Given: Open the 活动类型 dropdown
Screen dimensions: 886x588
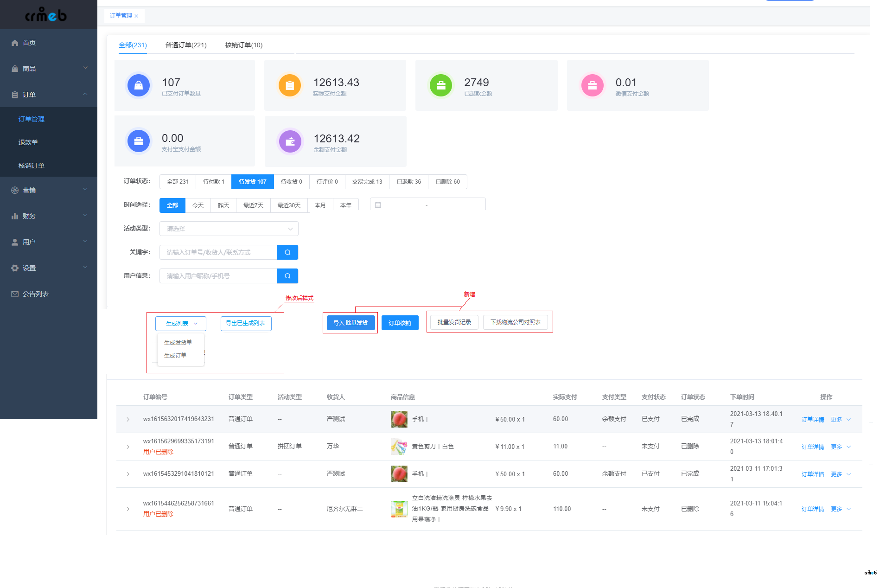Looking at the screenshot, I should tap(229, 229).
